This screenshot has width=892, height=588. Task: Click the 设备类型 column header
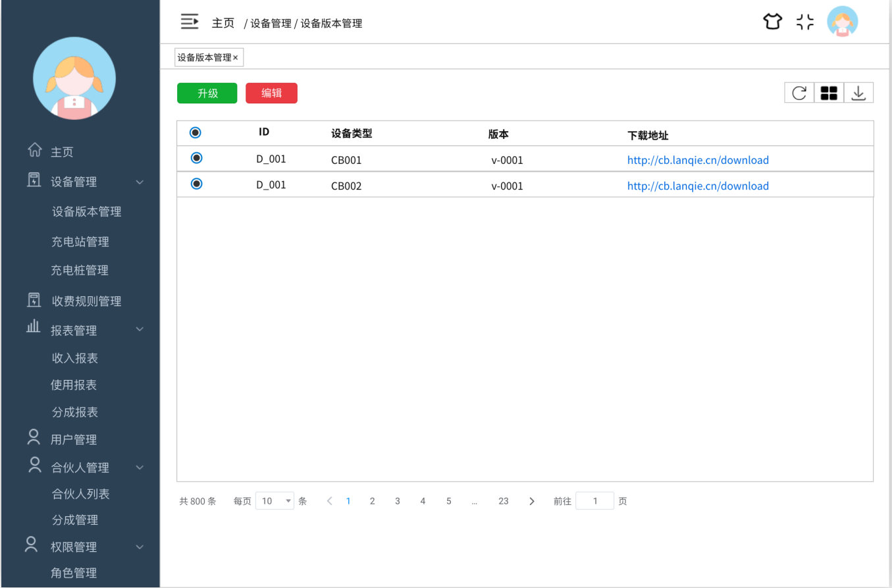[352, 133]
